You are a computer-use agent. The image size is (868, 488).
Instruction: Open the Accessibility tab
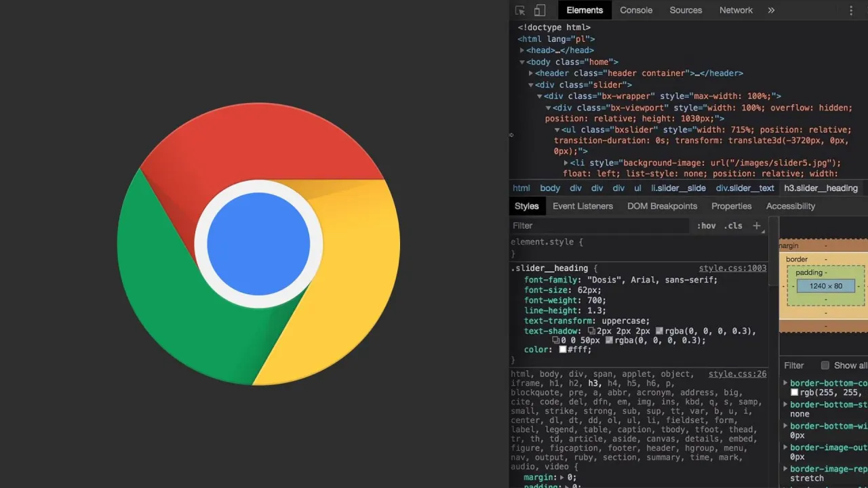[x=790, y=206]
